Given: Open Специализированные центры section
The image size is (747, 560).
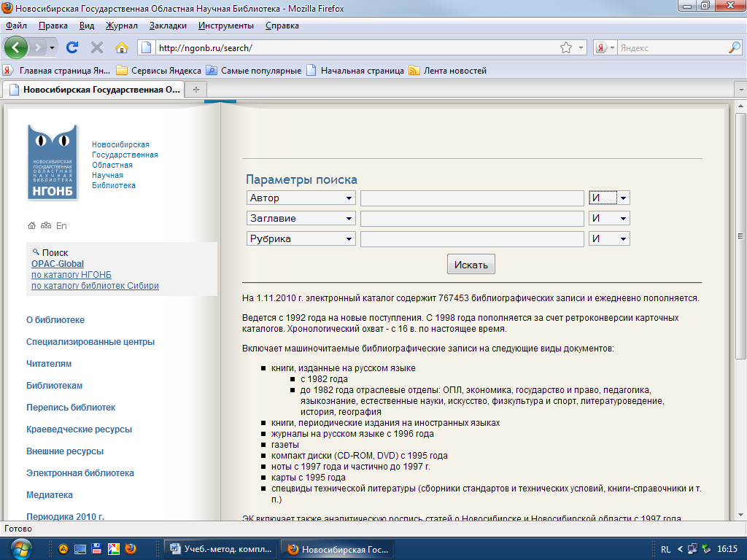Looking at the screenshot, I should click(90, 342).
